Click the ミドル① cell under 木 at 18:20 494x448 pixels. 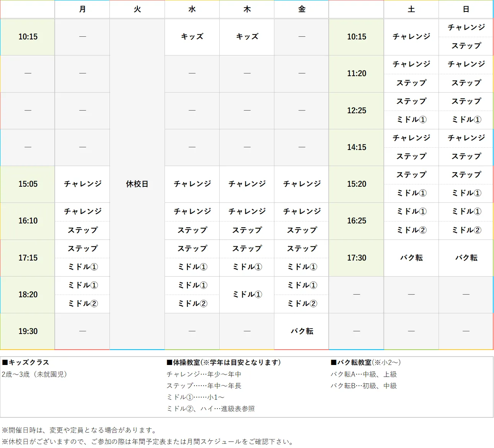[246, 295]
